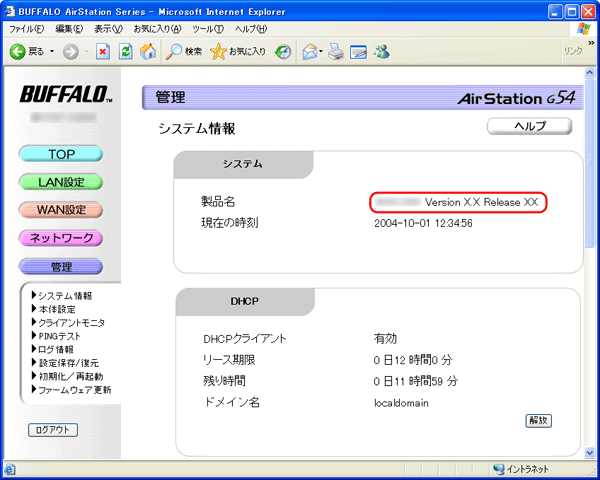The width and height of the screenshot is (600, 480).
Task: Expand the toolbar overflow chevron near リンク
Action: click(591, 42)
